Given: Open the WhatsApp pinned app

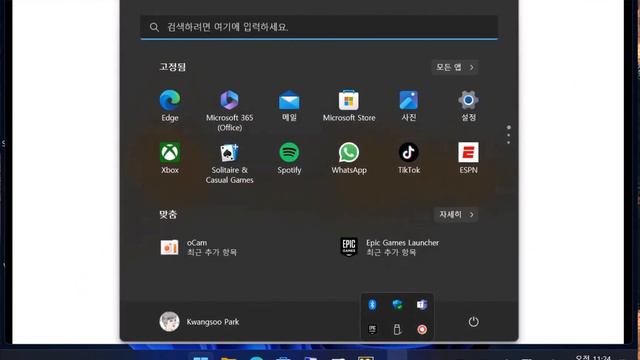Looking at the screenshot, I should [349, 158].
